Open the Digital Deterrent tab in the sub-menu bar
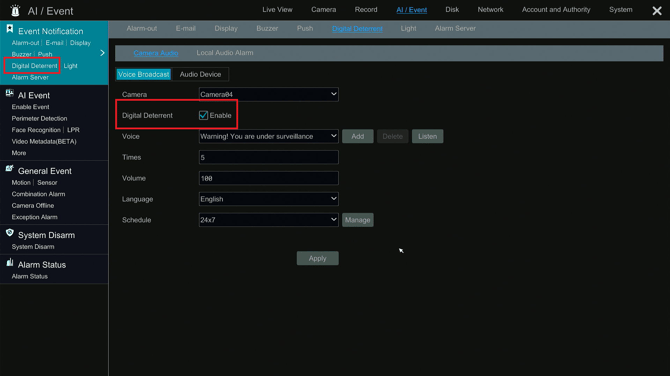Image resolution: width=670 pixels, height=376 pixels. pyautogui.click(x=357, y=29)
